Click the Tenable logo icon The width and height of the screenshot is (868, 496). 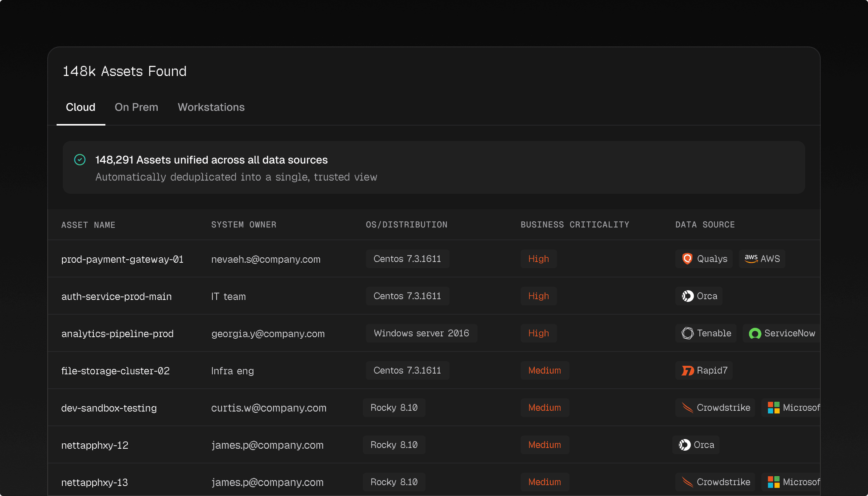pos(687,333)
